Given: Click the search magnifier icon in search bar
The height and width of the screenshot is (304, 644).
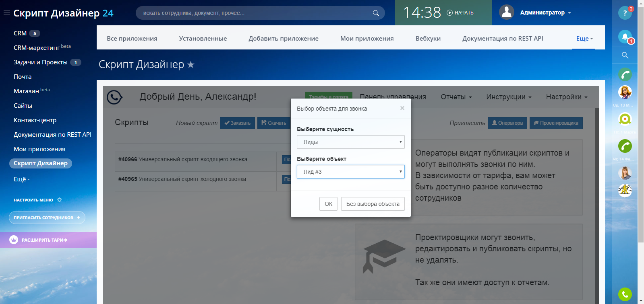Looking at the screenshot, I should pos(375,13).
